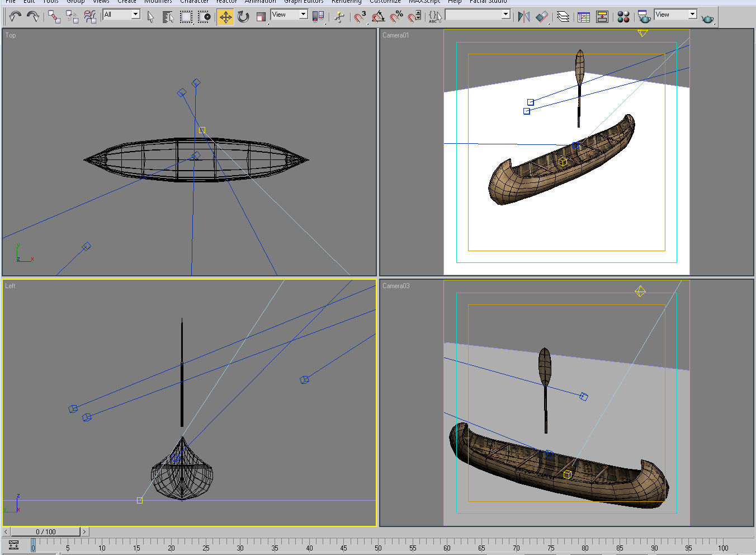756x555 pixels.
Task: Open the Layer Manager icon
Action: tap(563, 17)
